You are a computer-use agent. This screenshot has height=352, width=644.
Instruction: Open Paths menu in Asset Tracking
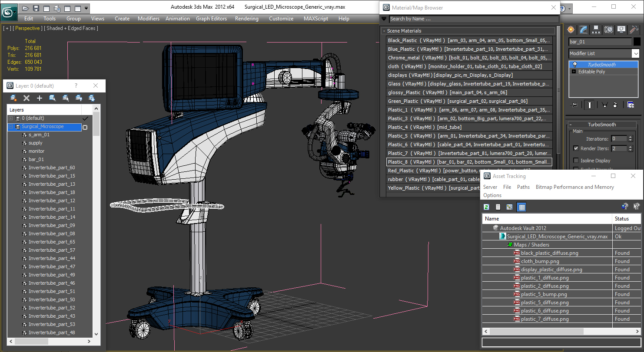pyautogui.click(x=523, y=187)
